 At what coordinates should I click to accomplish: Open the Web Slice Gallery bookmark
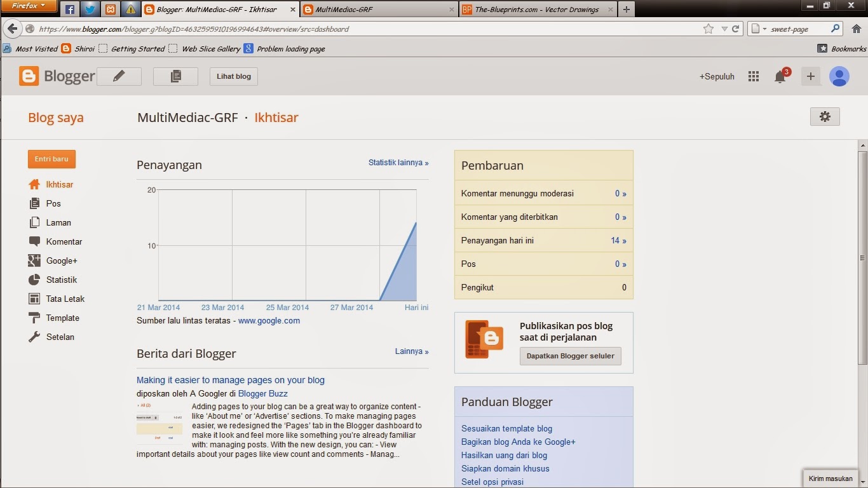click(205, 49)
